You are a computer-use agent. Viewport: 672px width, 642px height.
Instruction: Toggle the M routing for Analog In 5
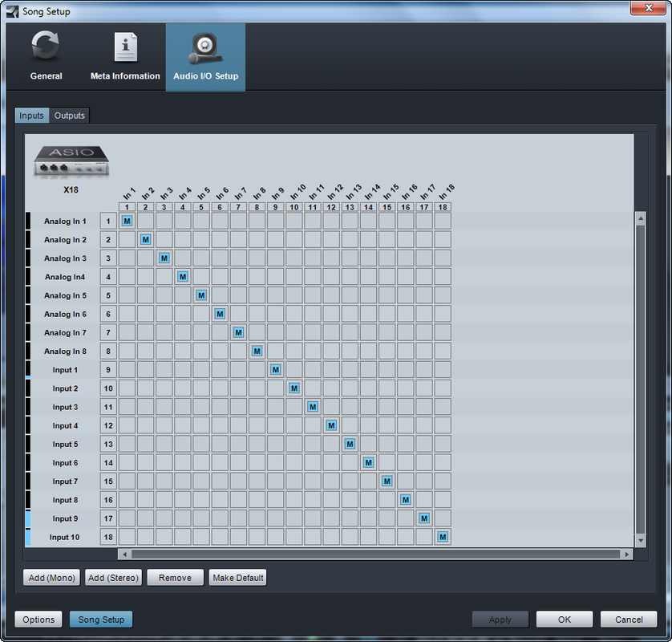(201, 295)
